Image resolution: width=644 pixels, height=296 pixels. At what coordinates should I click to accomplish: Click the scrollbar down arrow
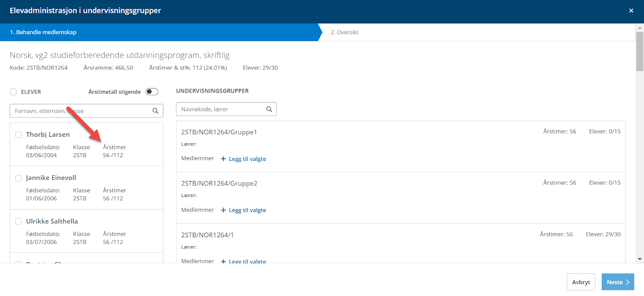640,259
